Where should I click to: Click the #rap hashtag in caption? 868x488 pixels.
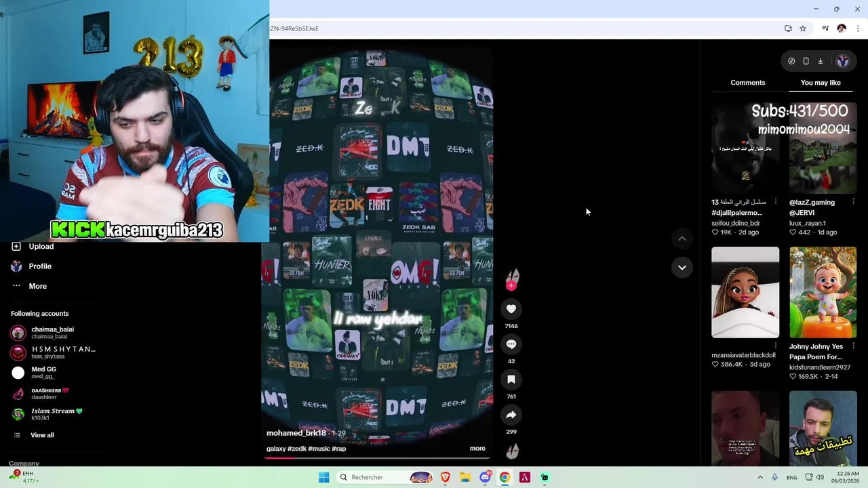click(x=338, y=449)
